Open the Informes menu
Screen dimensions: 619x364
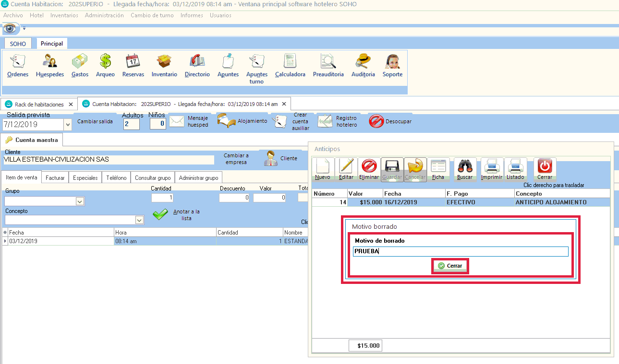(192, 15)
